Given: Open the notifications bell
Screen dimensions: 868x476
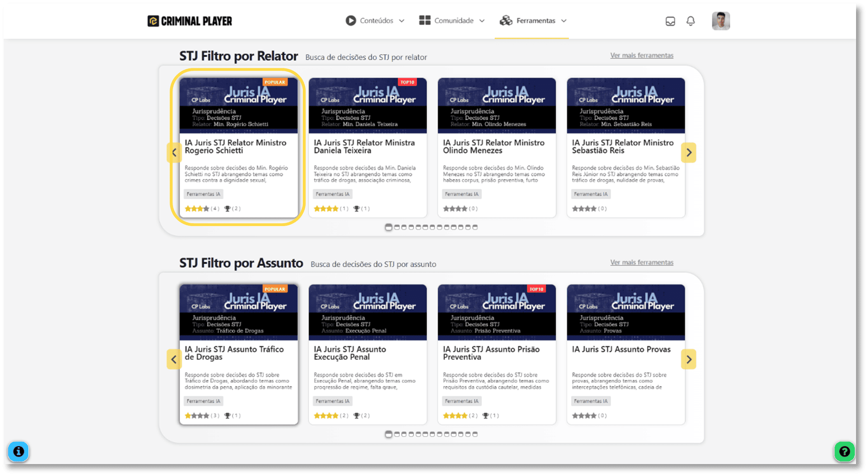Looking at the screenshot, I should click(x=690, y=21).
